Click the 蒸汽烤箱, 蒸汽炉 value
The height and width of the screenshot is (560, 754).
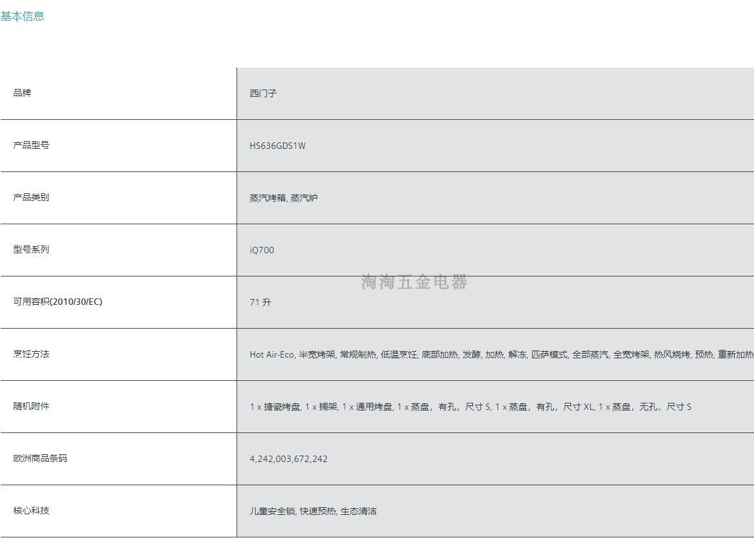[x=284, y=198]
